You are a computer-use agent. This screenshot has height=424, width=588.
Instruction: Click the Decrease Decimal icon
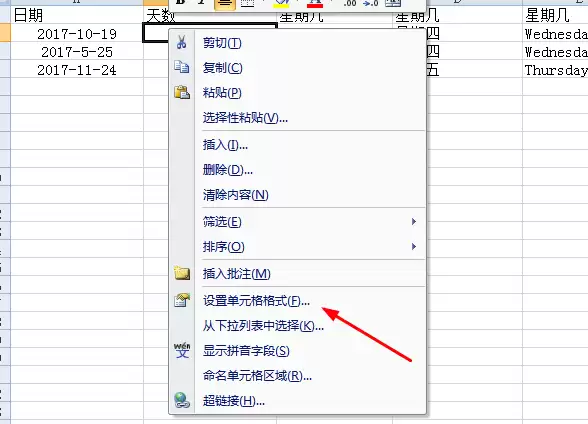point(370,3)
